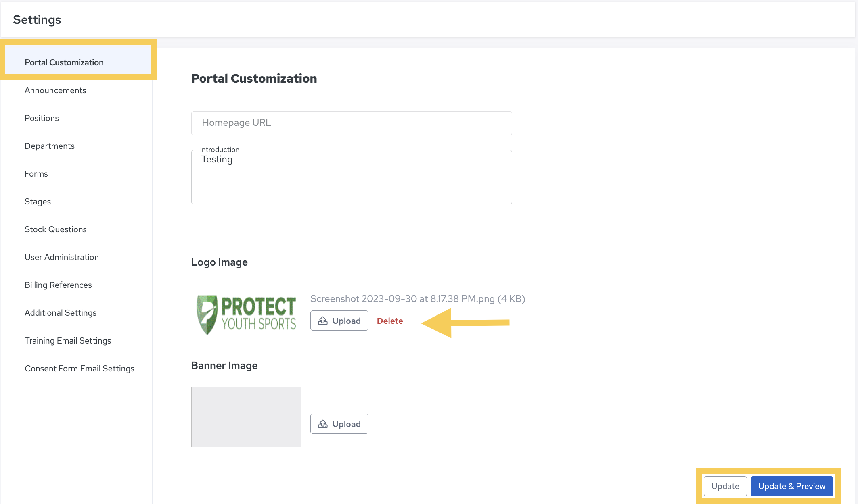Click the upload icon in Logo Image section

click(323, 321)
